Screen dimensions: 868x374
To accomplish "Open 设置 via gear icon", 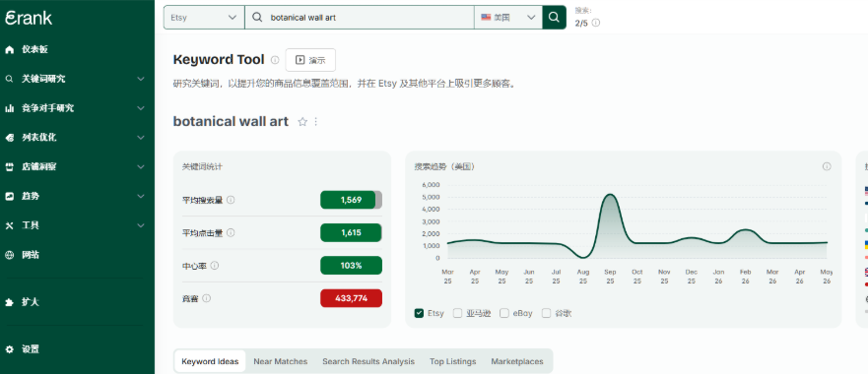I will tap(9, 349).
